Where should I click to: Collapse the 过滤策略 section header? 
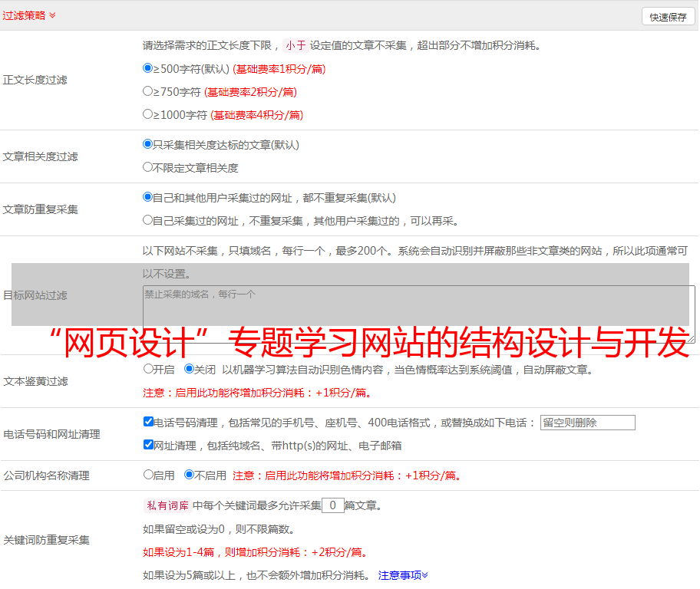click(x=29, y=15)
